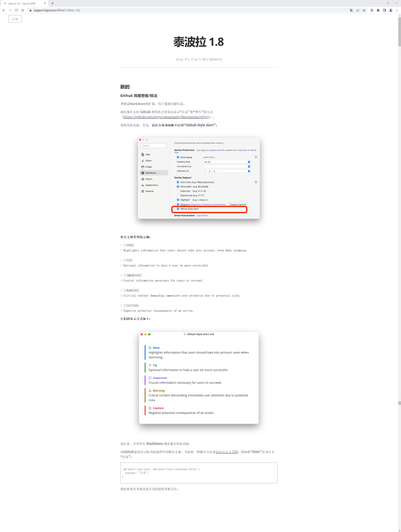Share this page using the share icon

[x=358, y=10]
